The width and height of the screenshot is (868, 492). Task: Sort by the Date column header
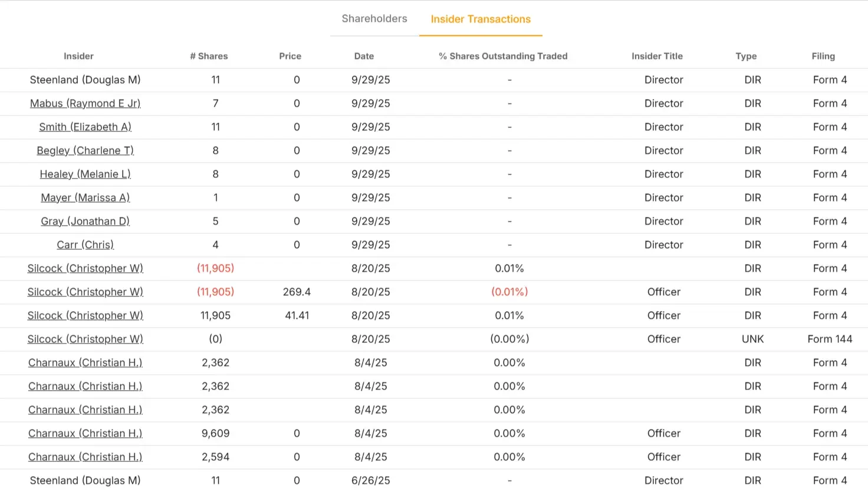(x=364, y=56)
